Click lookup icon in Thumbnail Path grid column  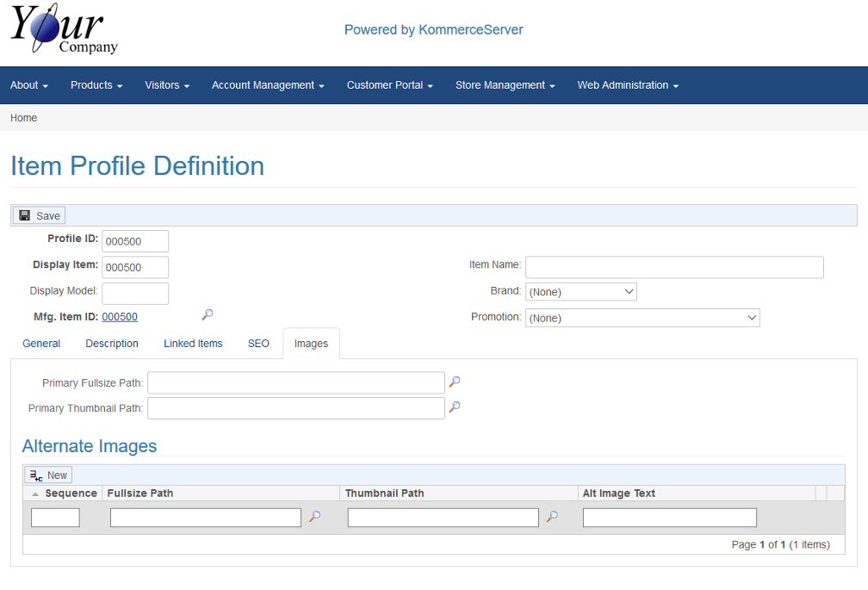tap(552, 517)
